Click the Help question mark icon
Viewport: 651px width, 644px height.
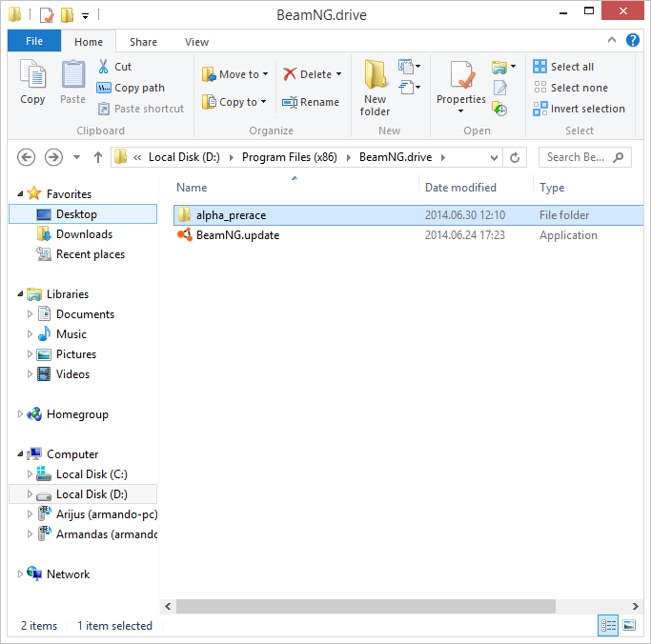tap(633, 40)
